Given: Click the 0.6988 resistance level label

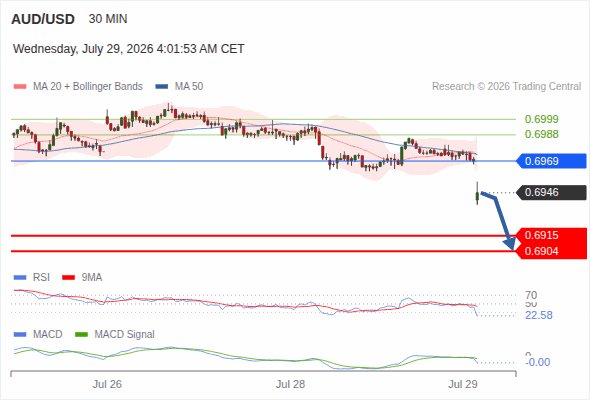Looking at the screenshot, I should pyautogui.click(x=541, y=134).
